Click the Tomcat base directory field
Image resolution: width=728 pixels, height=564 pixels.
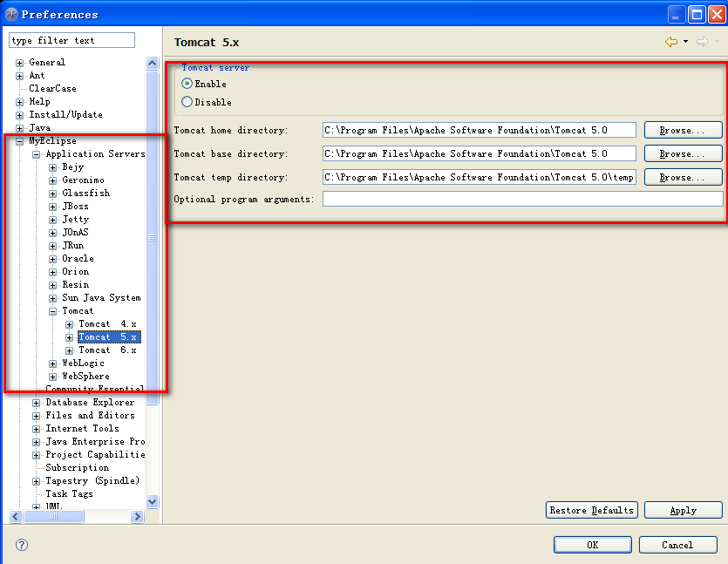tap(480, 153)
